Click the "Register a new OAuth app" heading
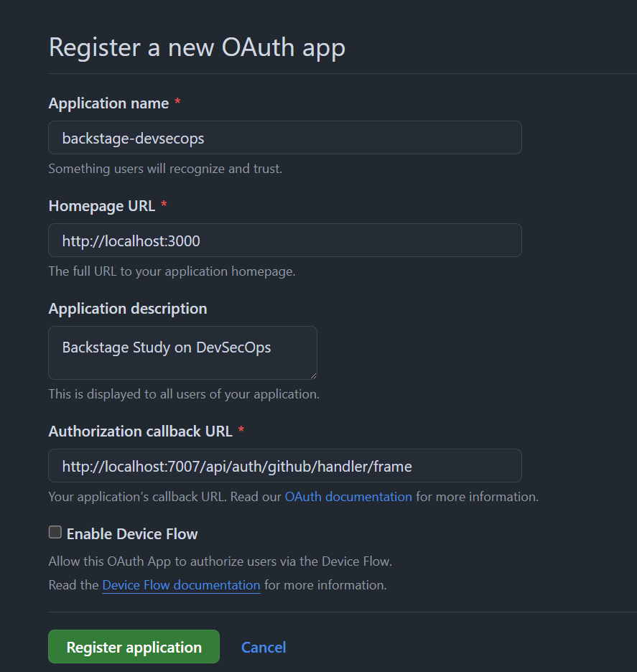This screenshot has height=672, width=637. point(197,47)
